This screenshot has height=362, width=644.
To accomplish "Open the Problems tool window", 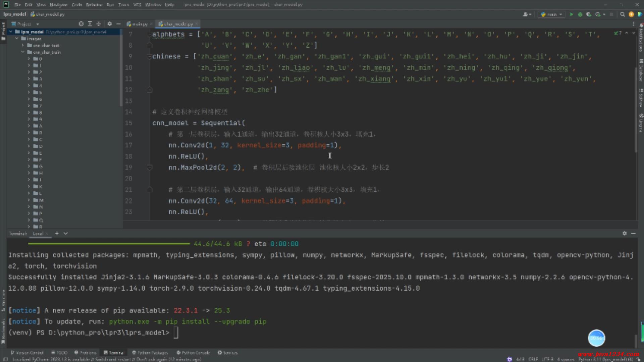I will pyautogui.click(x=86, y=353).
